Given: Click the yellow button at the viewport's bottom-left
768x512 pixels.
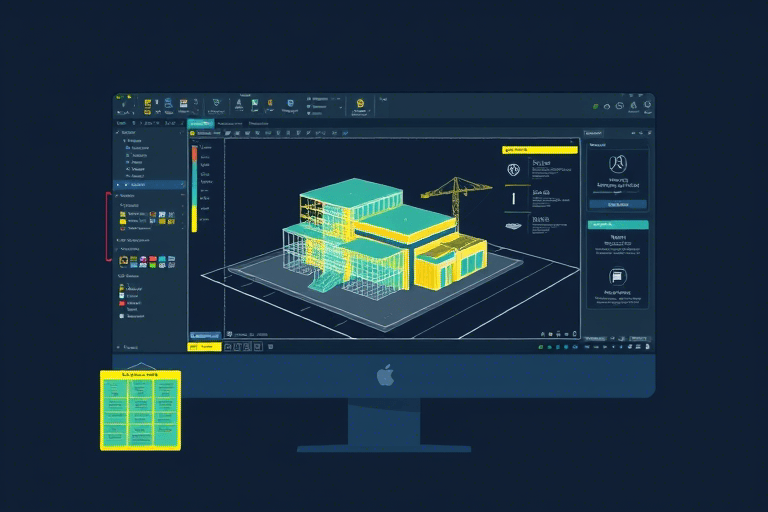Looking at the screenshot, I should coord(204,346).
